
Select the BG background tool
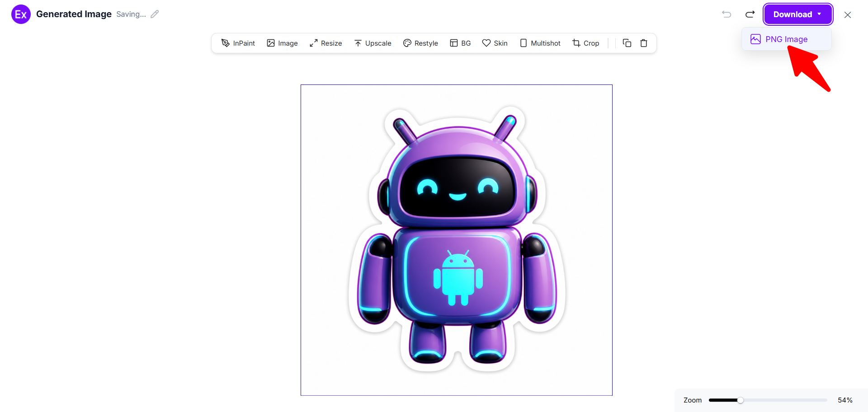pos(460,43)
